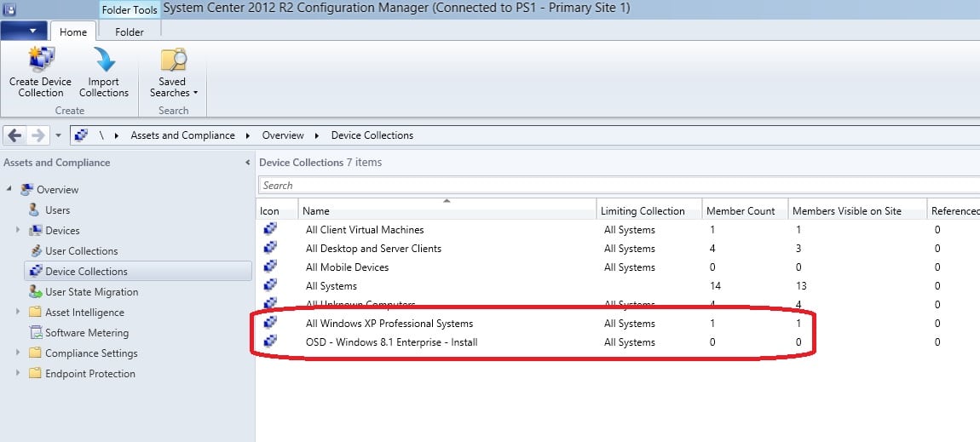980x442 pixels.
Task: Select All Client Virtual Machines collection
Action: pos(365,230)
